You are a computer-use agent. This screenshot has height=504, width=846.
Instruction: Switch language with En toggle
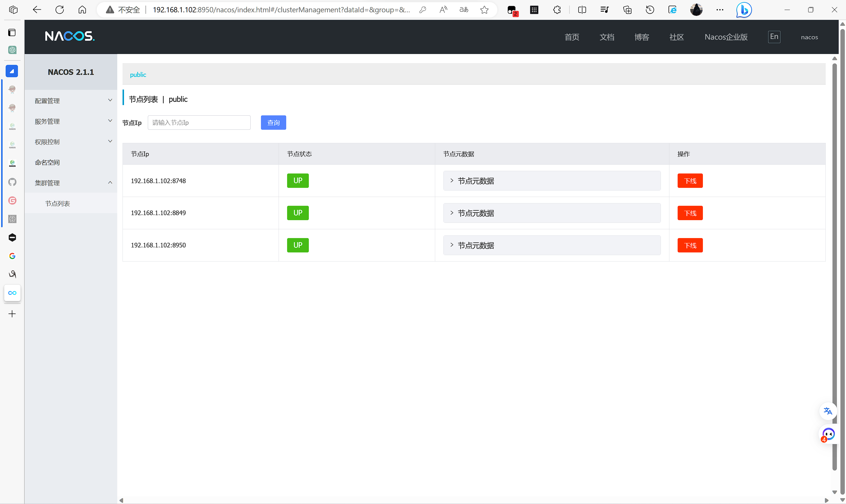click(774, 37)
